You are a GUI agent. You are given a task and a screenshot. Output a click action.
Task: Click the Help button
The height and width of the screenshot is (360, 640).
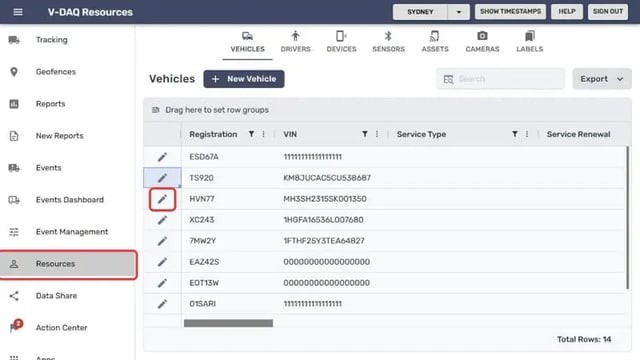pyautogui.click(x=567, y=11)
